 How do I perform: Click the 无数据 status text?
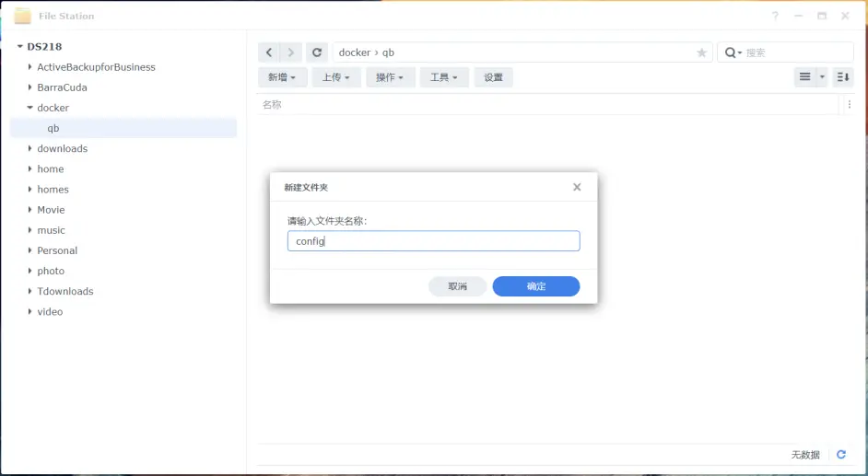tap(805, 455)
